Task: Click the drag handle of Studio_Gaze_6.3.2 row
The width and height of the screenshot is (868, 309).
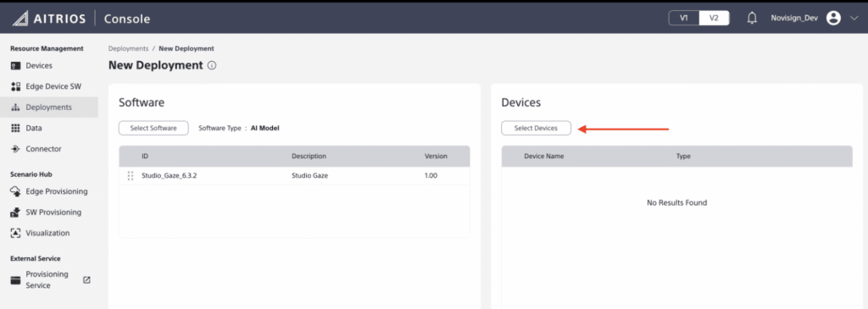Action: pyautogui.click(x=131, y=176)
